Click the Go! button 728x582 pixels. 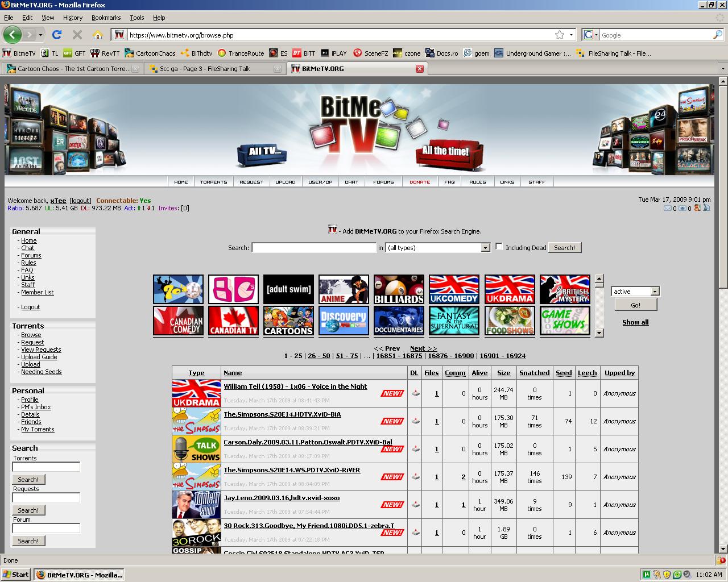click(x=635, y=305)
